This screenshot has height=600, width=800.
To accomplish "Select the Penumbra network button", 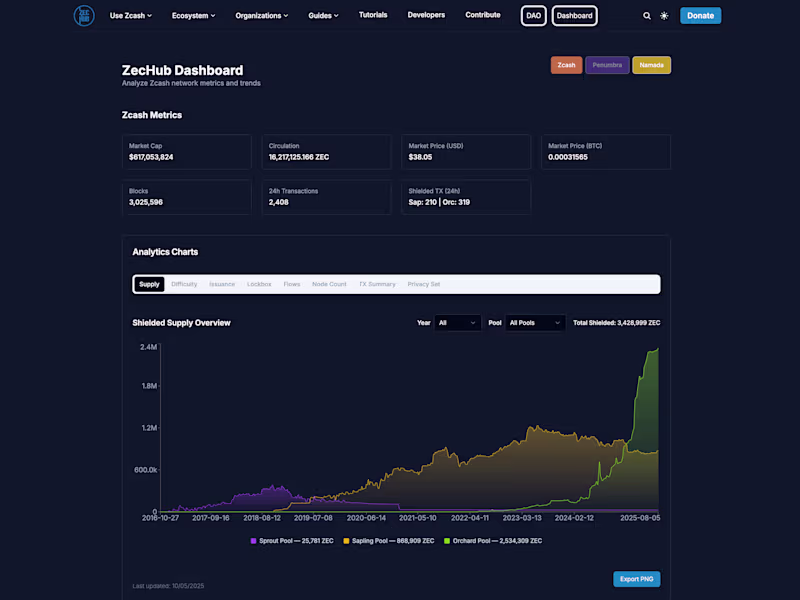I will [607, 65].
